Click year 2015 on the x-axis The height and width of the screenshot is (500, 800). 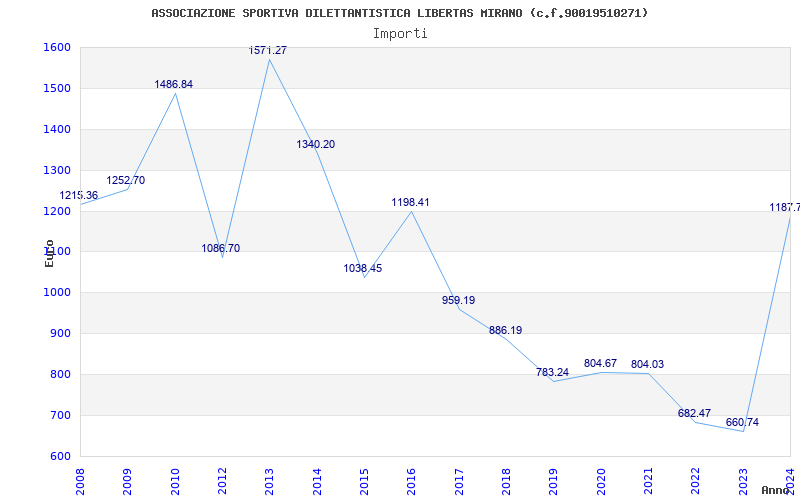(364, 482)
